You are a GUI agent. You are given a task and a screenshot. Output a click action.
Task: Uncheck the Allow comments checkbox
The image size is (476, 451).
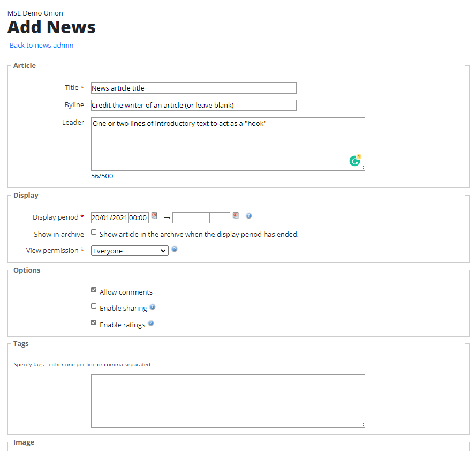94,290
